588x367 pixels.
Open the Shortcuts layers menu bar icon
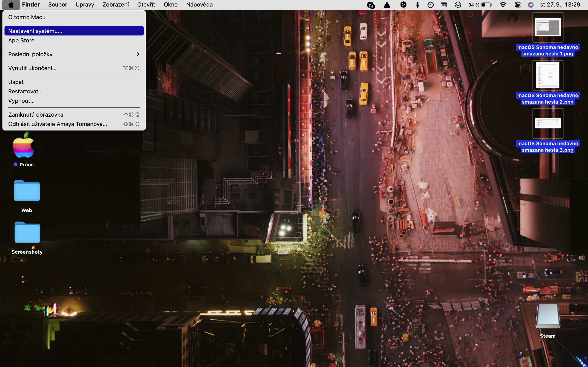tap(458, 5)
